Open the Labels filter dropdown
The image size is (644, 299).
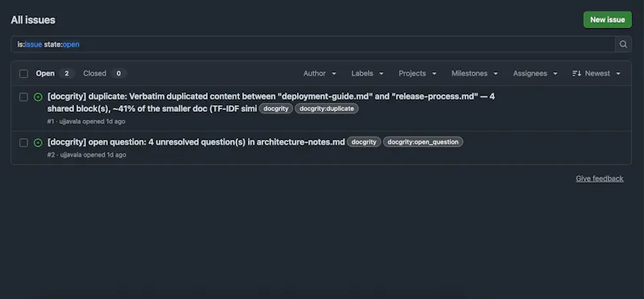367,73
